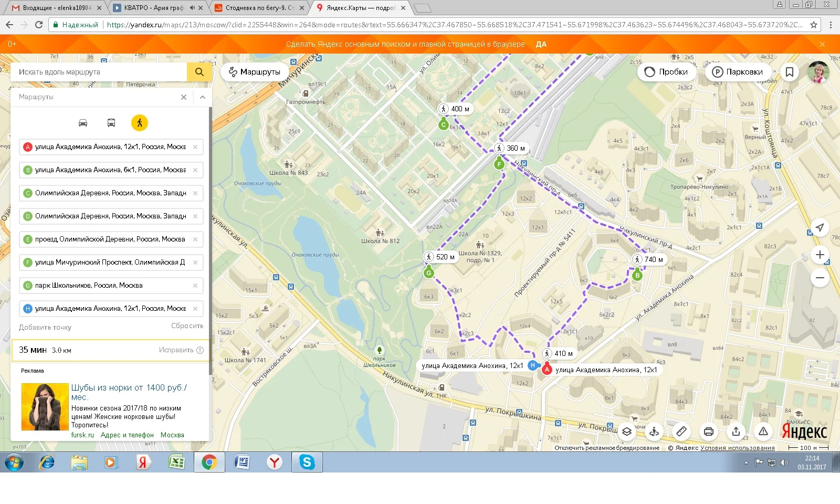Click map marker B near 740 м label
Image resolution: width=840 pixels, height=504 pixels.
click(637, 275)
